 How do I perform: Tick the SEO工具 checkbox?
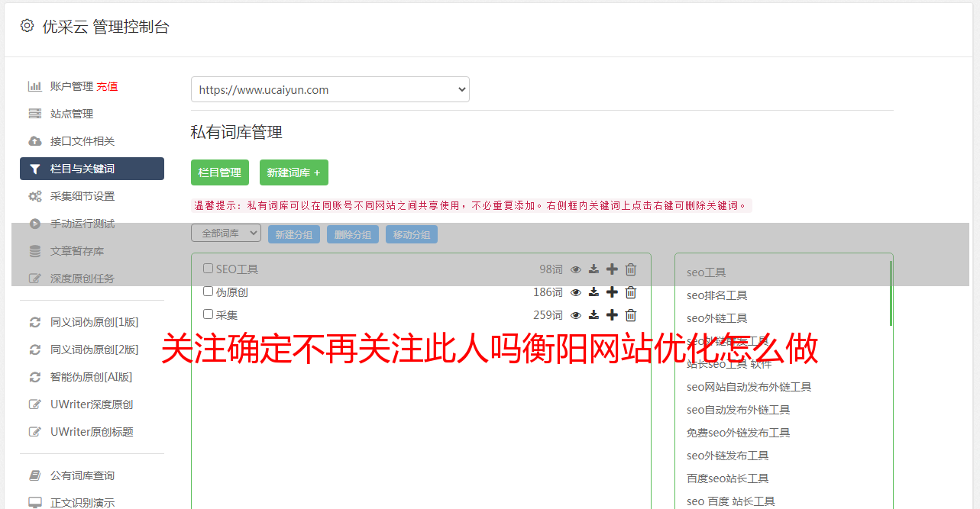(208, 269)
